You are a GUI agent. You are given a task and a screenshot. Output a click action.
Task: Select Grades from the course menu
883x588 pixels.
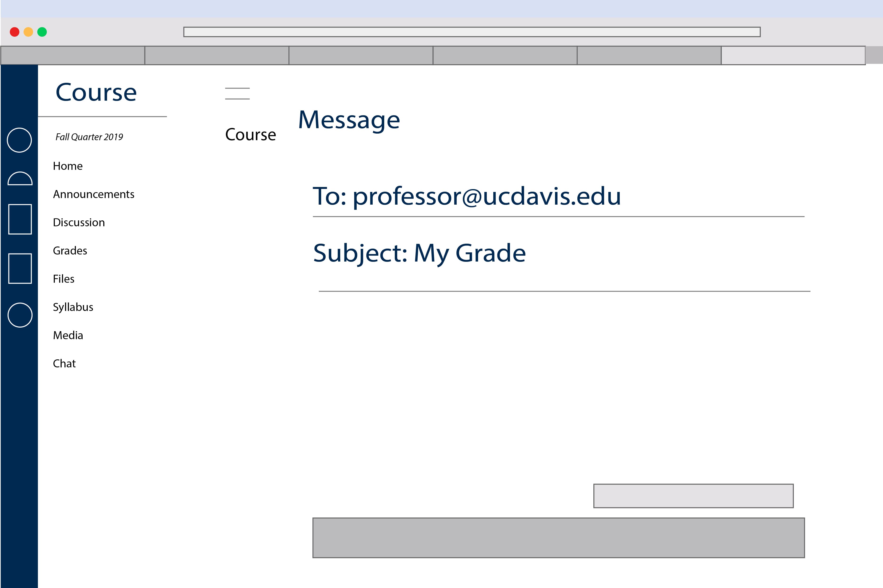pos(70,250)
